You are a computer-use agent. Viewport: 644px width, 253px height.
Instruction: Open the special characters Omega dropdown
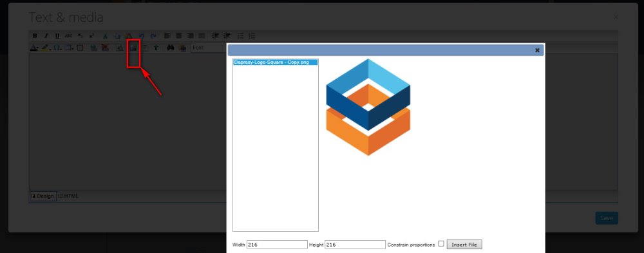57,48
